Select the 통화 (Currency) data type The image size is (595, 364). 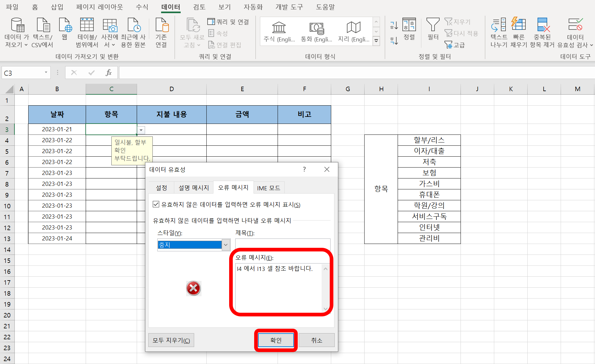tap(316, 32)
